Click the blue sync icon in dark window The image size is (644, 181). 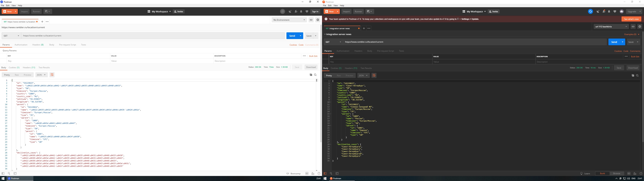[x=590, y=12]
